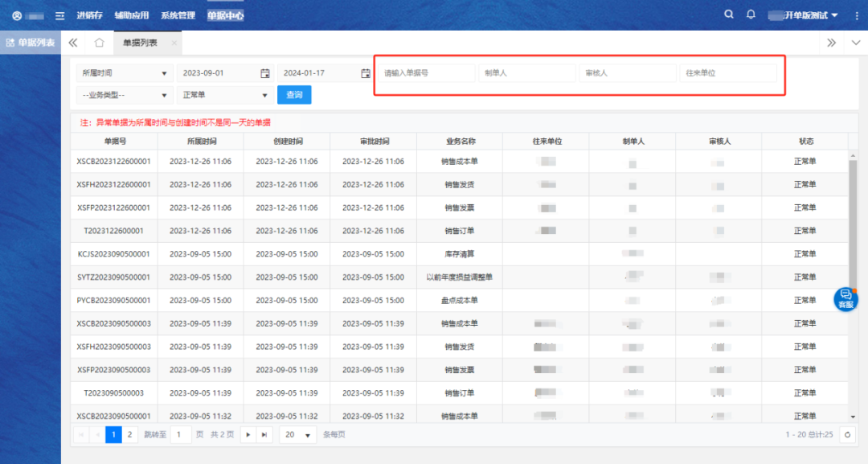The width and height of the screenshot is (868, 464).
Task: Click the 客服 customer service floating icon
Action: click(x=845, y=299)
